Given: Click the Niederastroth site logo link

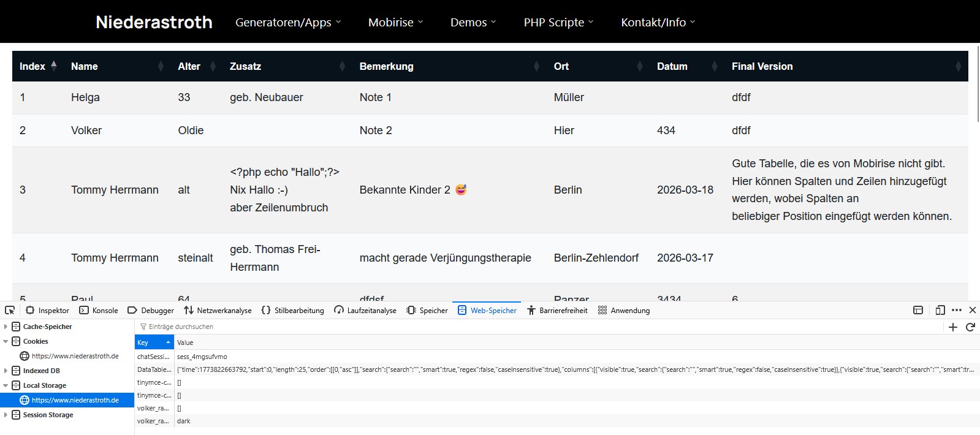Looking at the screenshot, I should 154,22.
